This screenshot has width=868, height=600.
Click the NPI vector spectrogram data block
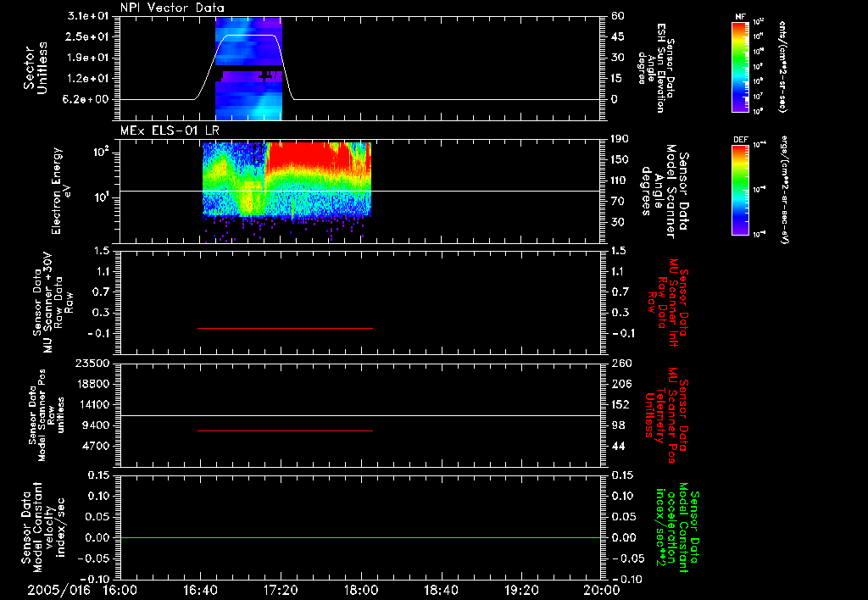pyautogui.click(x=248, y=68)
